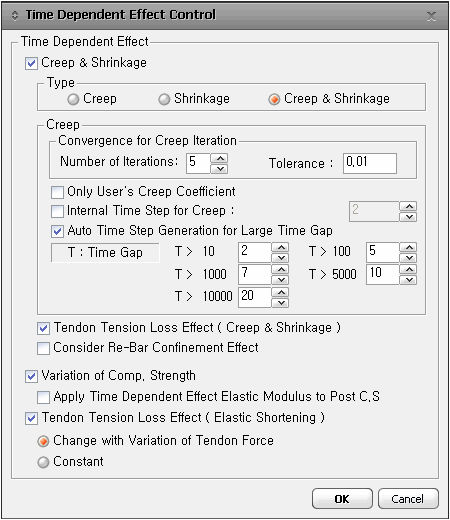Enable Consider Re-Bar Confinement Effect
This screenshot has width=450, height=520.
[43, 348]
